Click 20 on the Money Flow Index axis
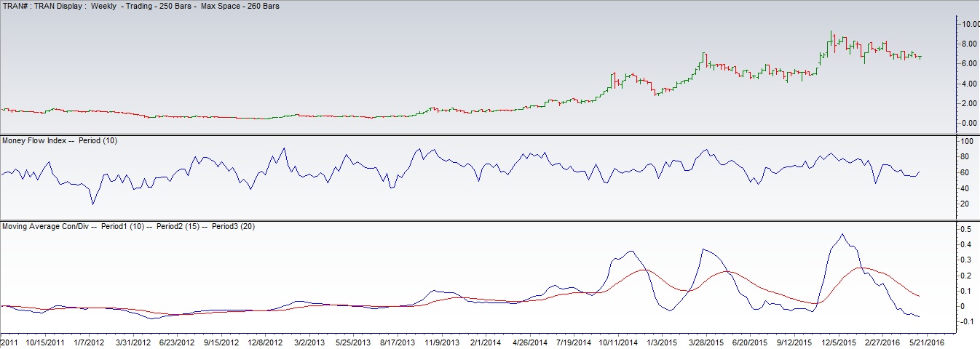The image size is (980, 349). pos(966,204)
